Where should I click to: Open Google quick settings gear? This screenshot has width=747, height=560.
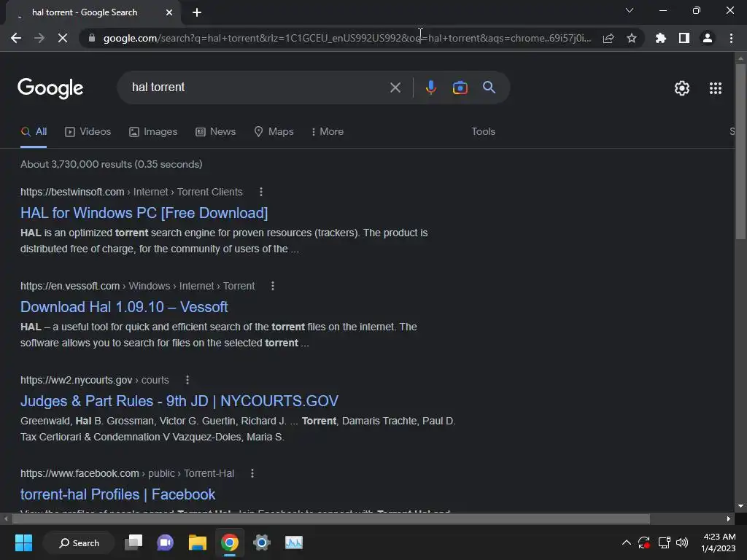click(x=682, y=88)
